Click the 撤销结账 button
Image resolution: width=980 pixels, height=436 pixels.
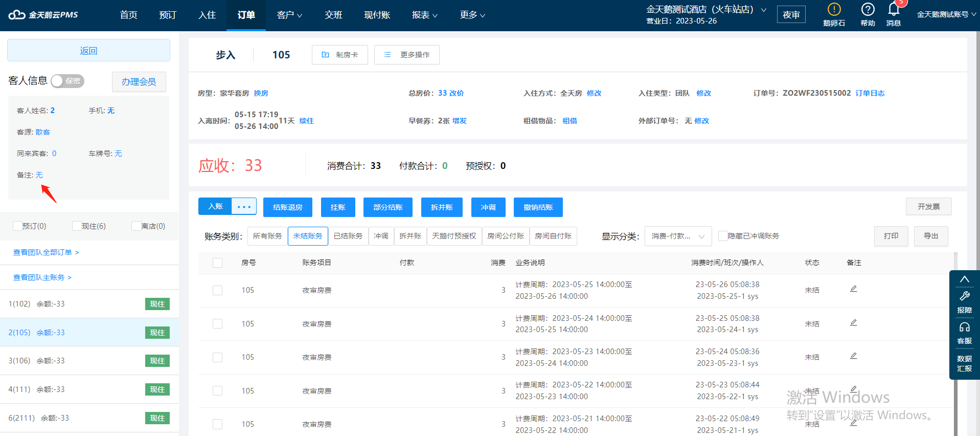(538, 207)
